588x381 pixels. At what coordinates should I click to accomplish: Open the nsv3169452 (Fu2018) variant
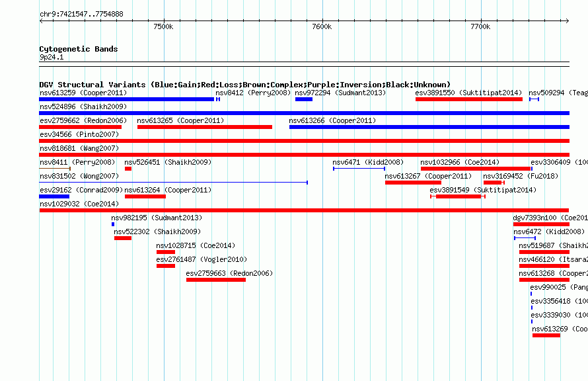coord(521,176)
